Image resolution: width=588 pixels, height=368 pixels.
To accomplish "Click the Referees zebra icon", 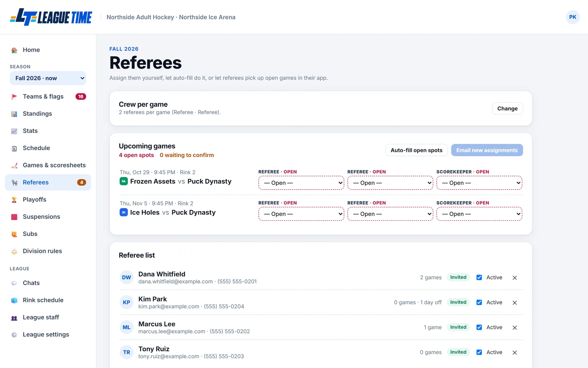I will pos(14,183).
